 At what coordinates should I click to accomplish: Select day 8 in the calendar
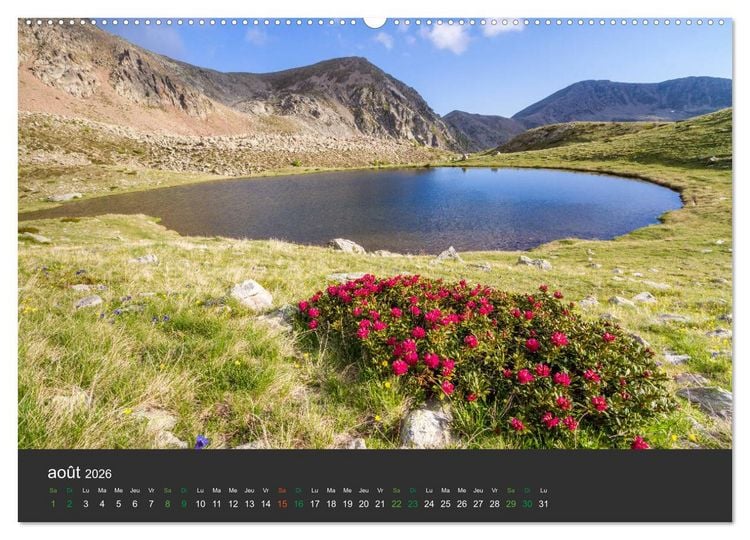coord(167,504)
